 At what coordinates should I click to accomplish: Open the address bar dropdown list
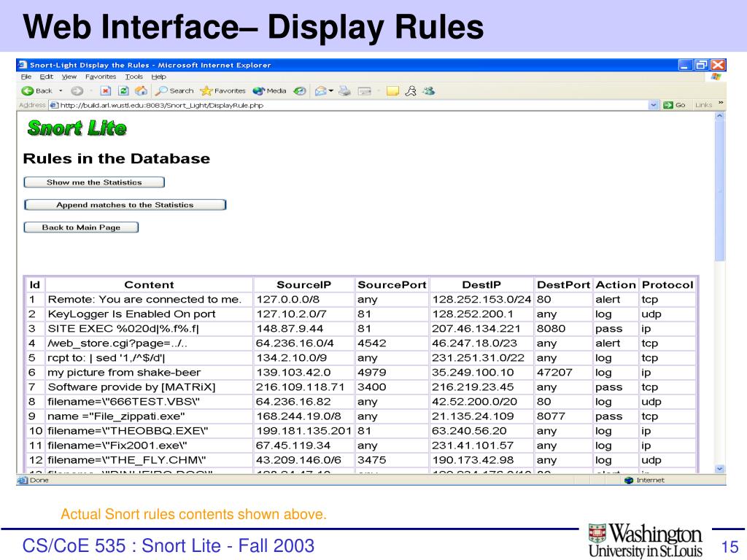(653, 105)
